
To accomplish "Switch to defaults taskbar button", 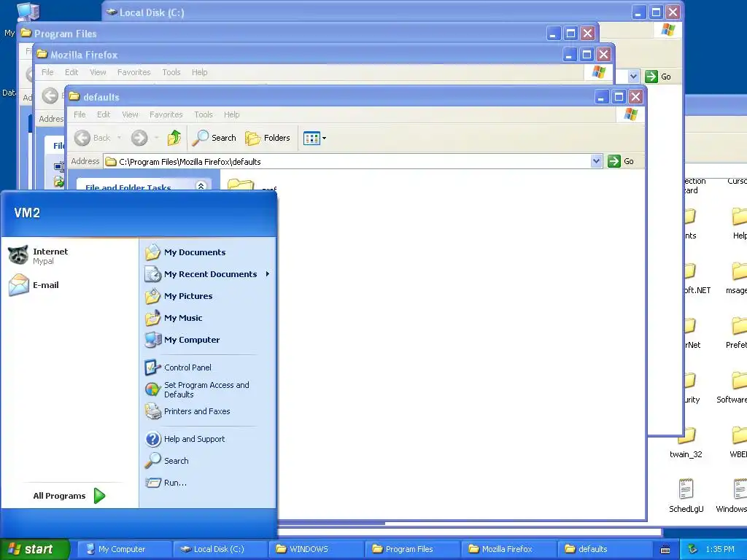I will click(x=603, y=549).
